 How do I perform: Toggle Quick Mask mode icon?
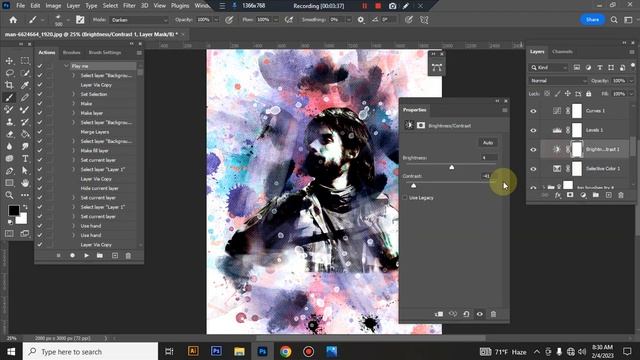point(9,233)
